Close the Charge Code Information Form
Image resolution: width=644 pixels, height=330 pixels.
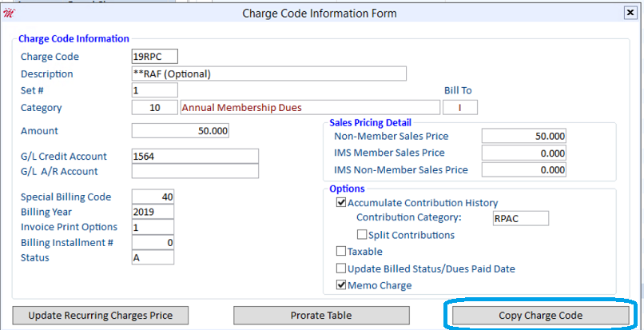[630, 13]
